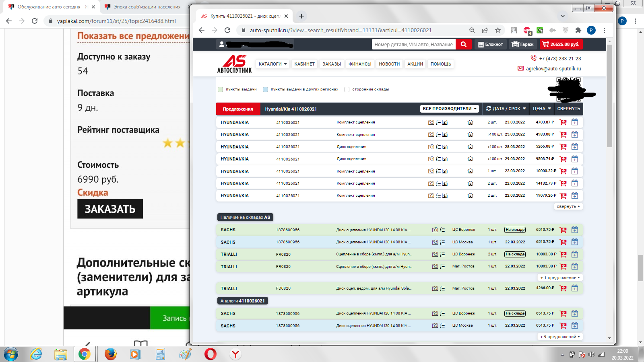Screen dimensions: 644x362
Task: Open 'ДАТА / СРОК' sort dropdown
Action: (x=506, y=109)
